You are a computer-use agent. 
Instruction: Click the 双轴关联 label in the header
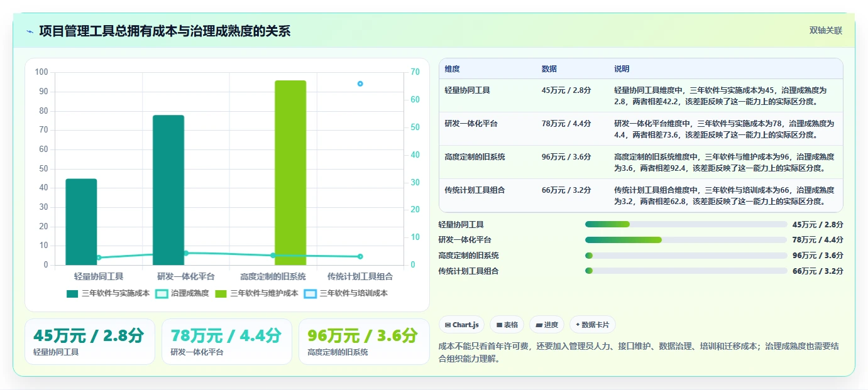(825, 30)
